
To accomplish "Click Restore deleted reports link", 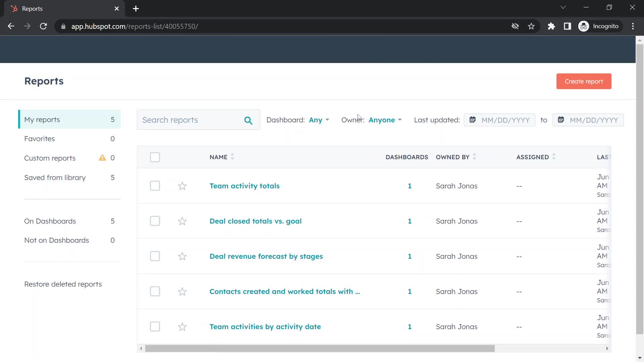I will click(63, 284).
